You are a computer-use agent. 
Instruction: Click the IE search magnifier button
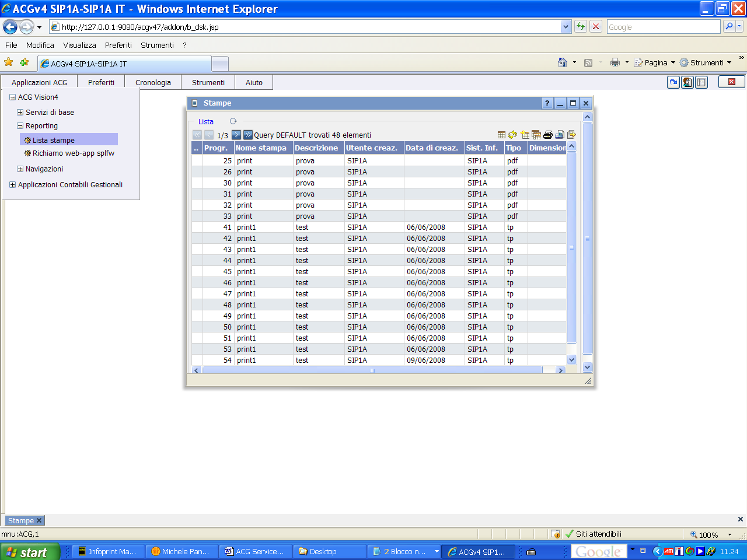click(729, 26)
